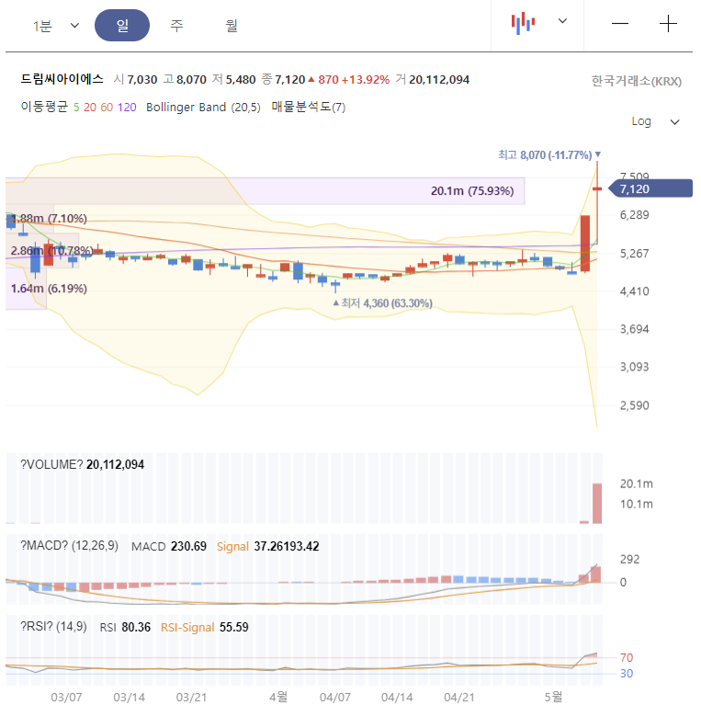Click the ?VOLUME? indicator label
The width and height of the screenshot is (701, 728).
[51, 464]
